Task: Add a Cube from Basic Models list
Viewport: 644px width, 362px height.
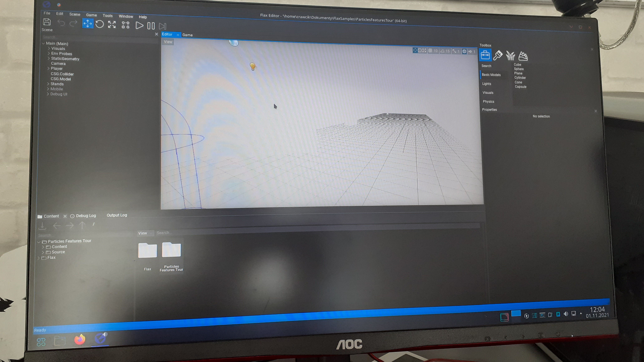Action: tap(517, 64)
